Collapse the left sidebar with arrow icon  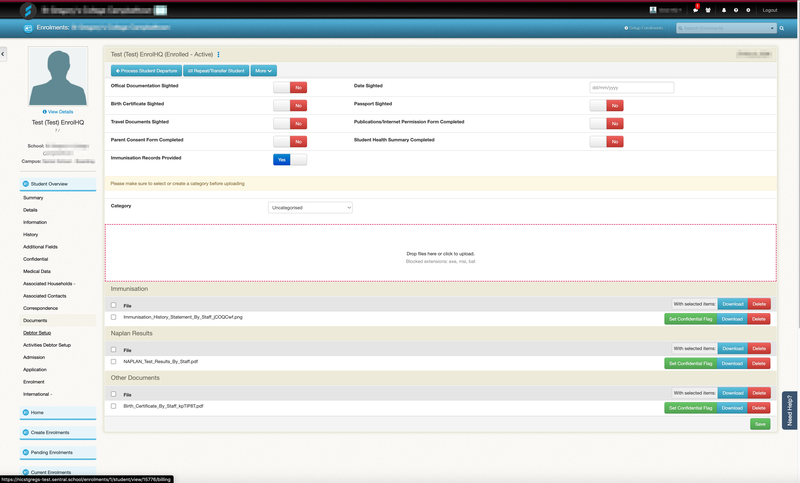(x=3, y=53)
